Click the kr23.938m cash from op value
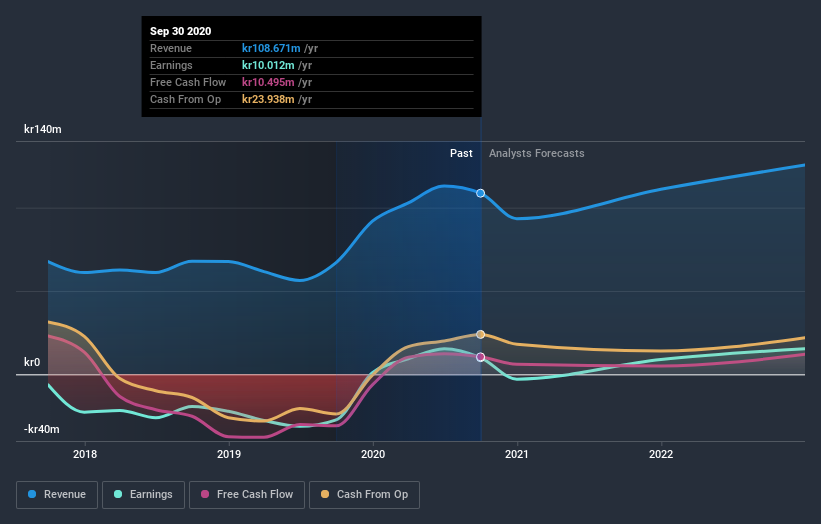821x524 pixels. click(268, 99)
